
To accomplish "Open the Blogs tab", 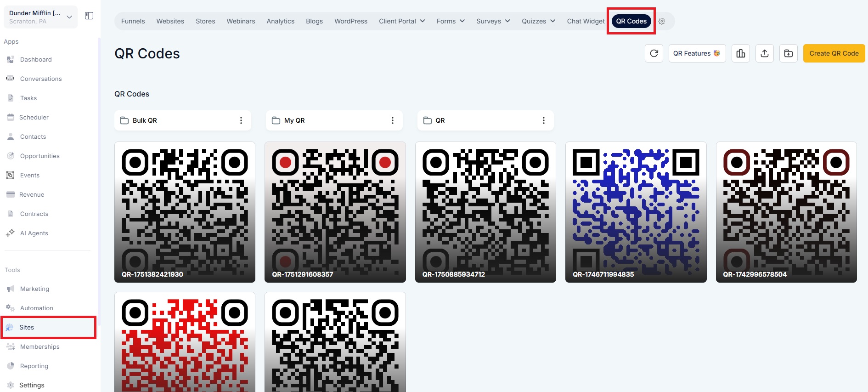I will [x=315, y=21].
